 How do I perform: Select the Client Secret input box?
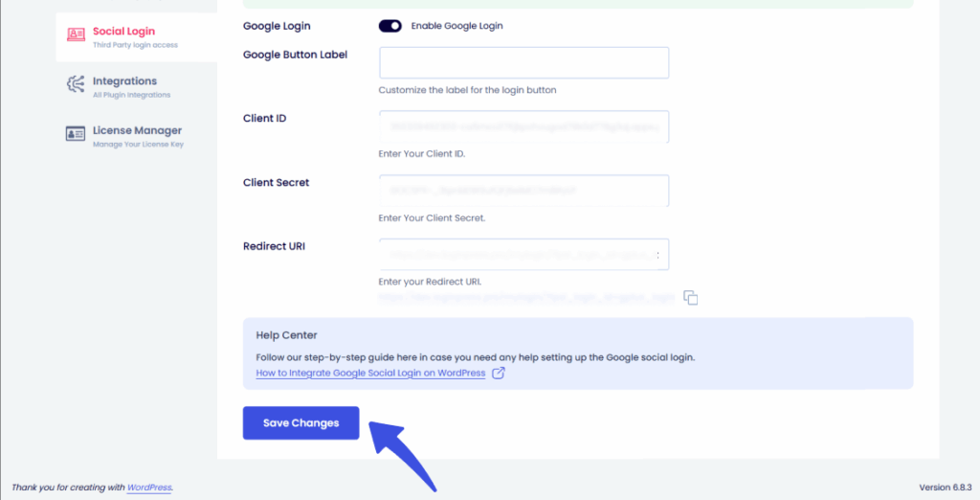pyautogui.click(x=523, y=191)
